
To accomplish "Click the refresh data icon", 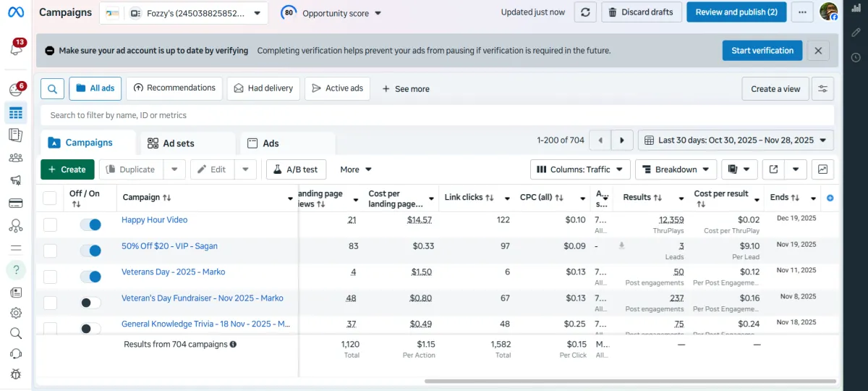I will click(585, 12).
